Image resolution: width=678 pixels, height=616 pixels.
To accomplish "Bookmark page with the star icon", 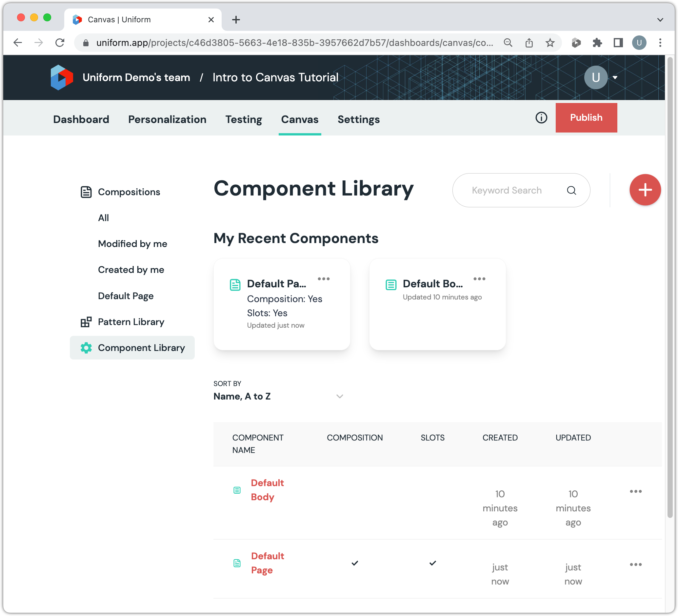I will pos(549,43).
